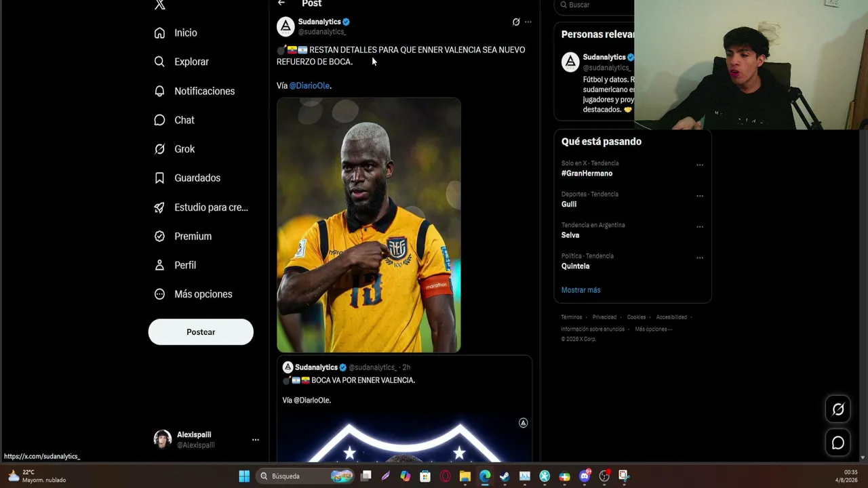Viewport: 868px width, 488px height.
Task: Open Estudio para creadores
Action: click(x=201, y=207)
